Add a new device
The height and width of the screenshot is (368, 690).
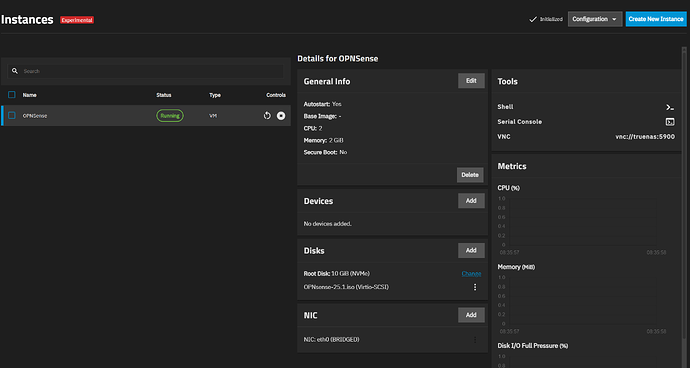pos(471,201)
